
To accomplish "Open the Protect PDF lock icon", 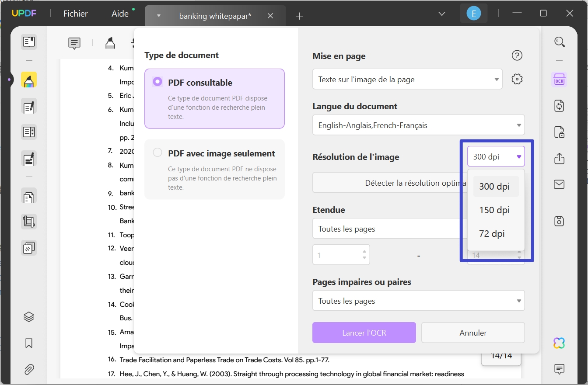I will click(x=559, y=132).
